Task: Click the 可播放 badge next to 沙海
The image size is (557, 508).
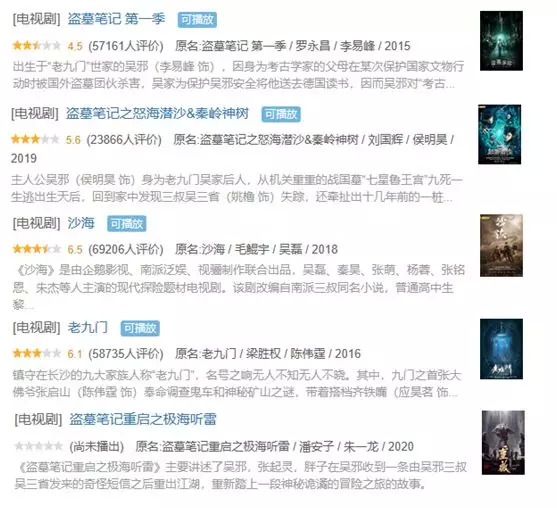Action: point(127,224)
